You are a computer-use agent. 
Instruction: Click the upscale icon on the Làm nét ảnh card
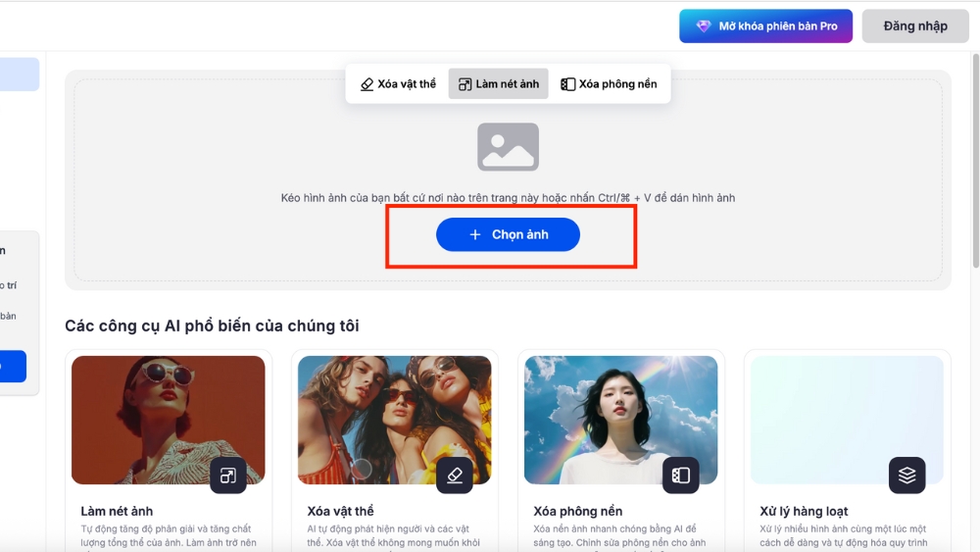click(228, 476)
